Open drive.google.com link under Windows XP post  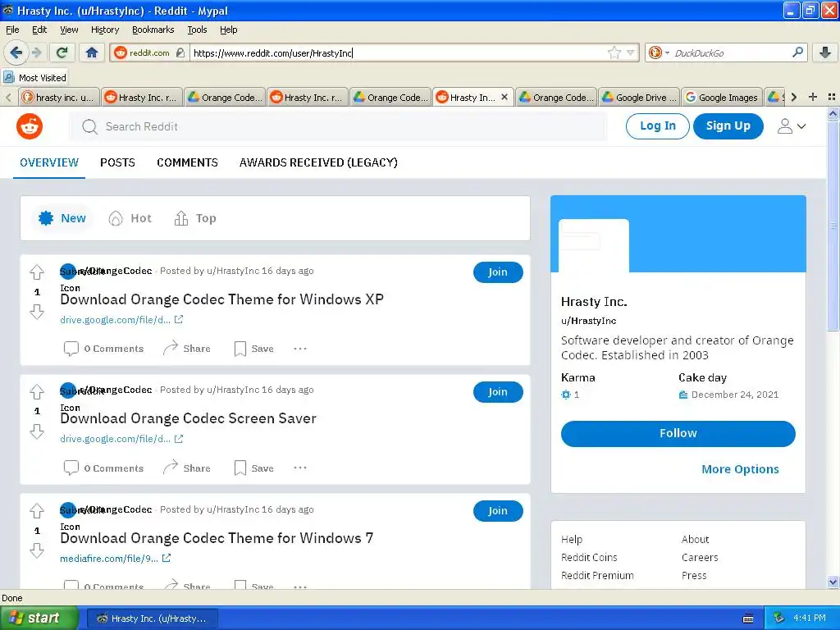point(121,320)
